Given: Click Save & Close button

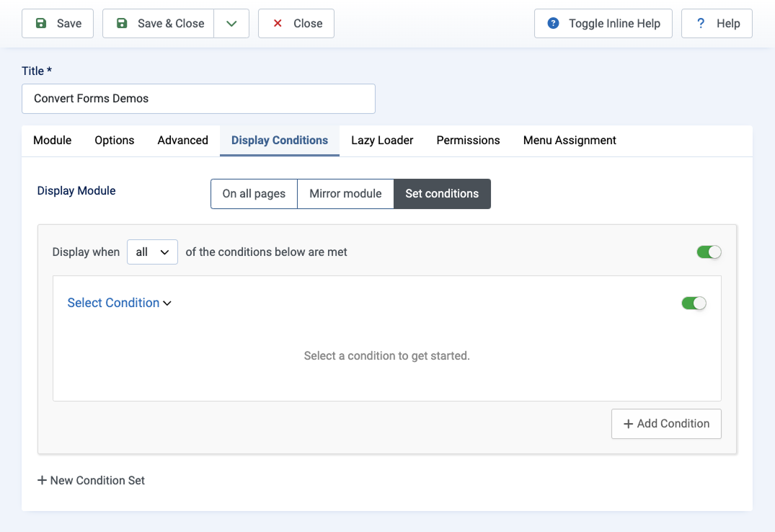Looking at the screenshot, I should [x=158, y=23].
